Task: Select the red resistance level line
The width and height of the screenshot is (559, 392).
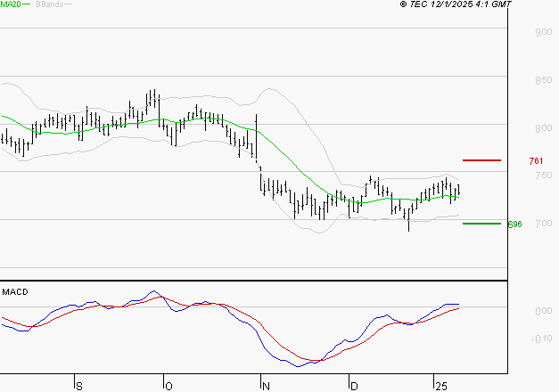Action: (481, 160)
